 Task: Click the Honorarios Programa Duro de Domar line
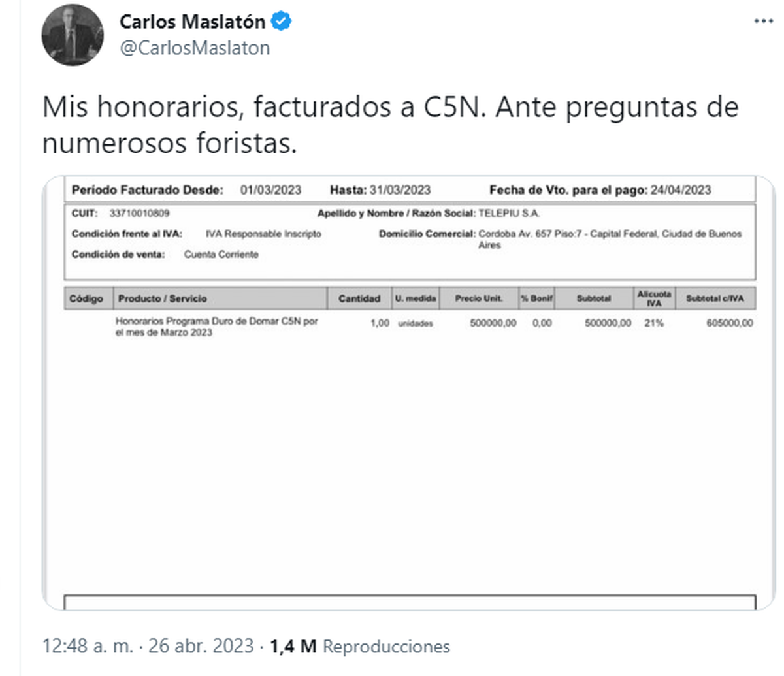pos(216,327)
